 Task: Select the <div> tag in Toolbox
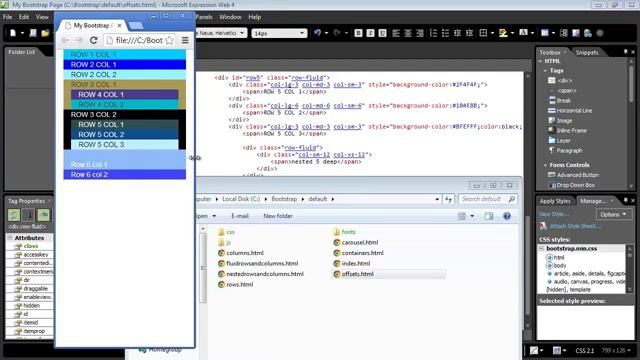(564, 81)
